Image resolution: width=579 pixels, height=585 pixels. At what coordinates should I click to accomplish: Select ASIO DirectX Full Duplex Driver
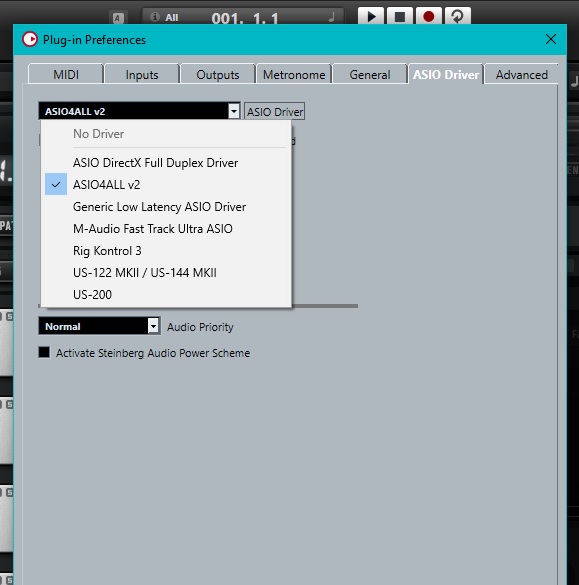(x=166, y=163)
